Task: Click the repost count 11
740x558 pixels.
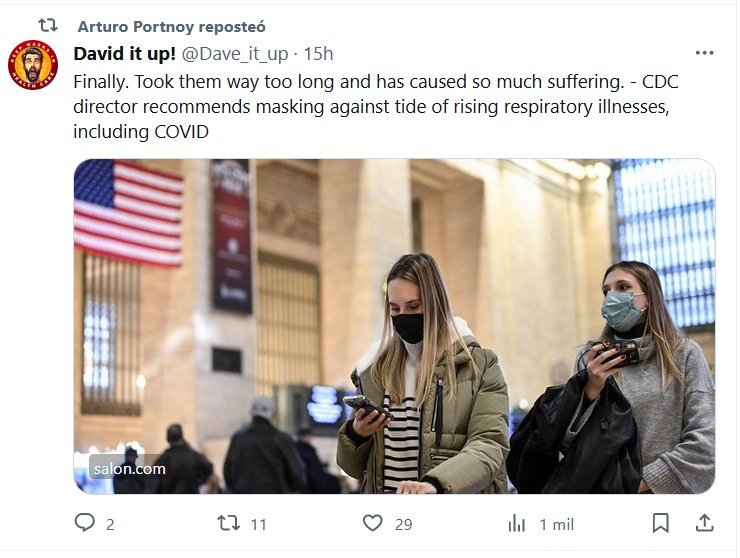Action: (x=258, y=524)
